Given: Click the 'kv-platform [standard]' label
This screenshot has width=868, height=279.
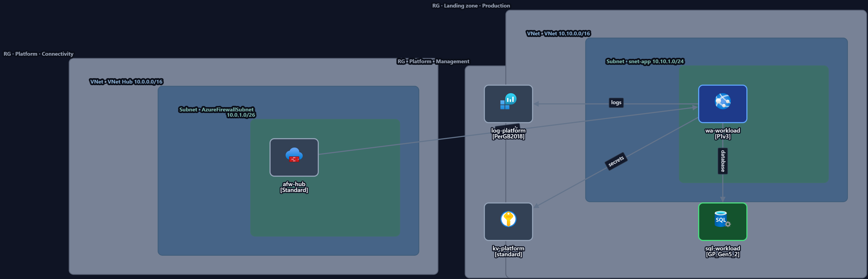Looking at the screenshot, I should pyautogui.click(x=508, y=251).
